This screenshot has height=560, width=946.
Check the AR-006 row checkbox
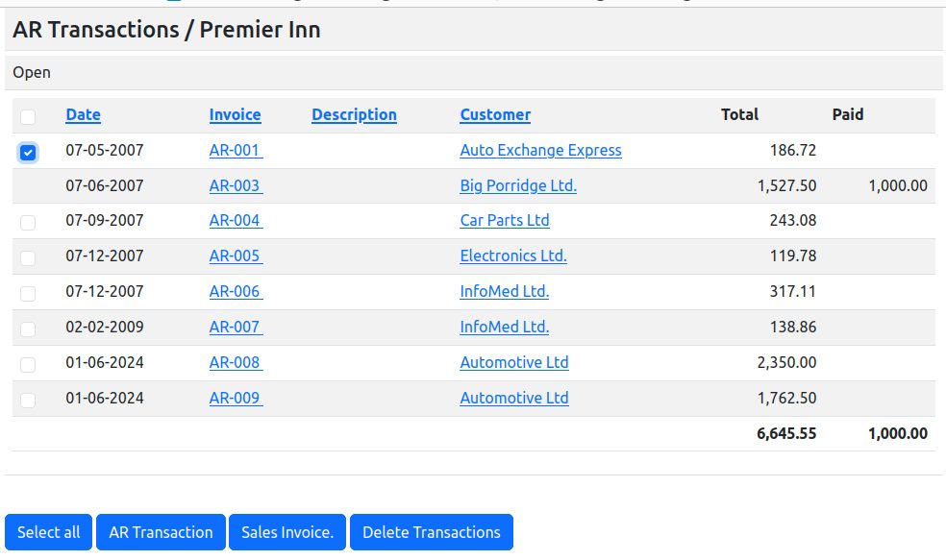(x=28, y=293)
